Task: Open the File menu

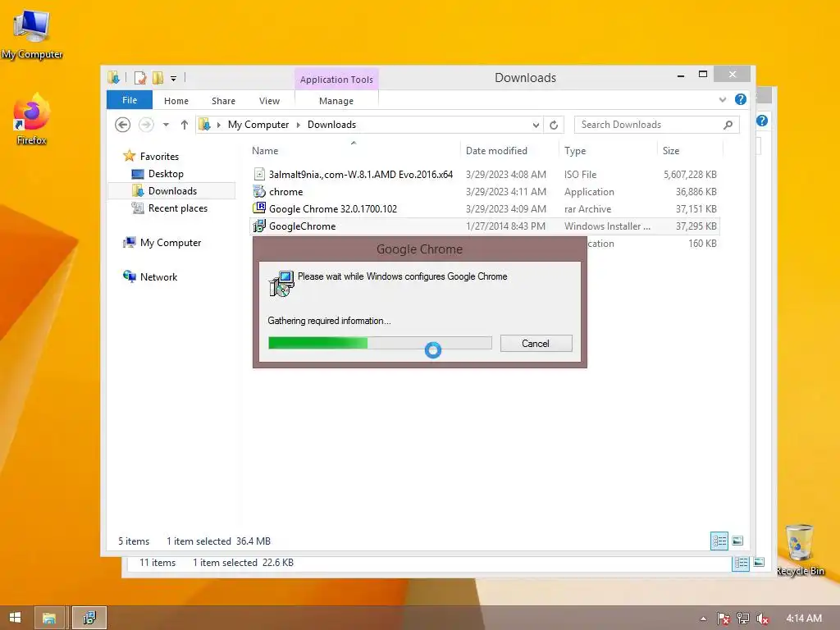Action: coord(130,100)
